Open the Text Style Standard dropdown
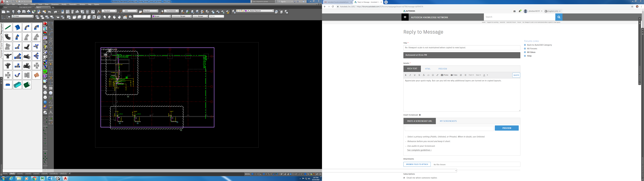The height and width of the screenshot is (181, 644). pos(109,11)
